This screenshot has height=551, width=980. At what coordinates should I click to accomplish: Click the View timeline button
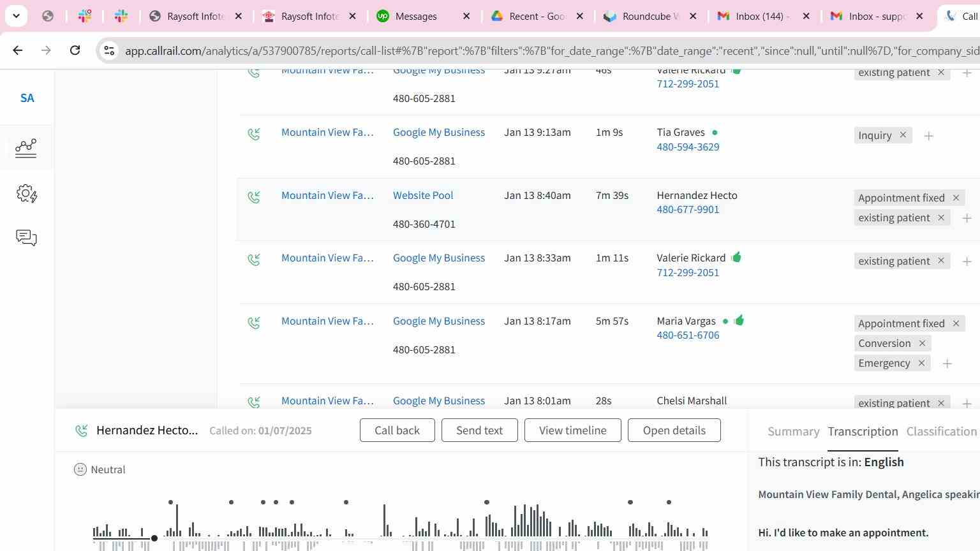click(x=573, y=430)
